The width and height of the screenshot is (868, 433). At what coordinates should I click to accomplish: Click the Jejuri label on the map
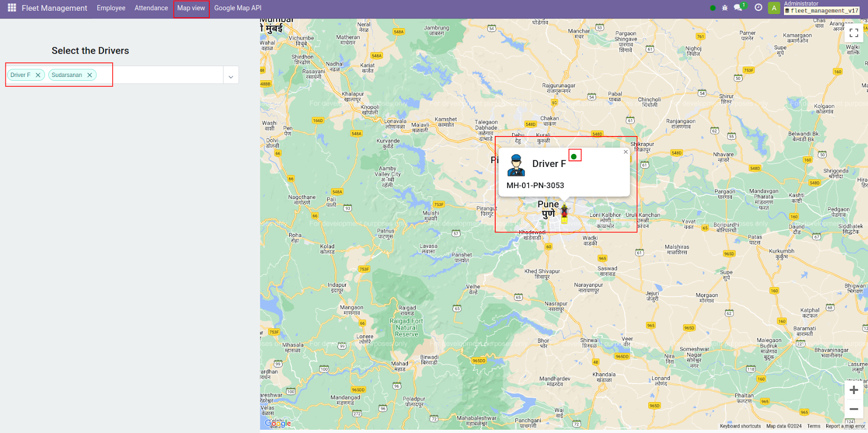click(652, 296)
